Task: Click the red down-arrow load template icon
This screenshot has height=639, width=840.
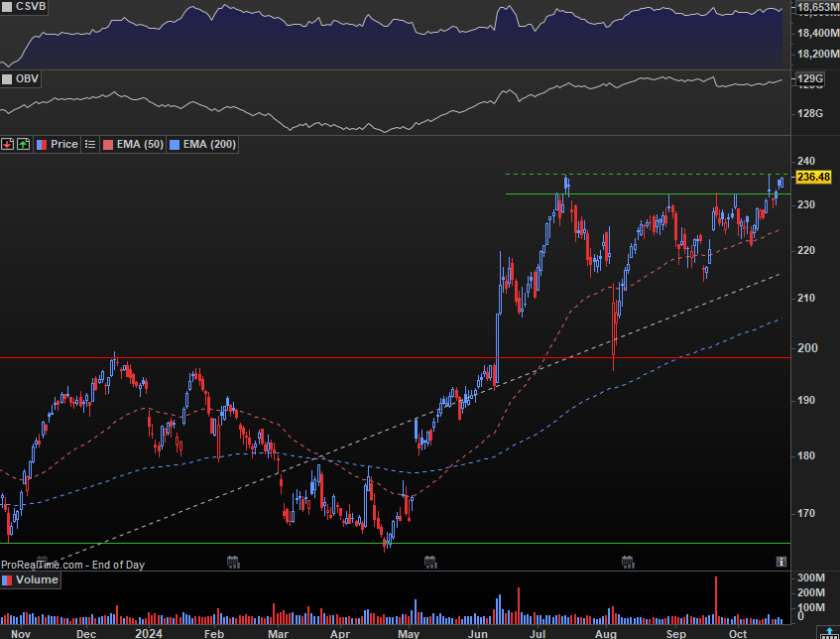Action: click(x=8, y=144)
